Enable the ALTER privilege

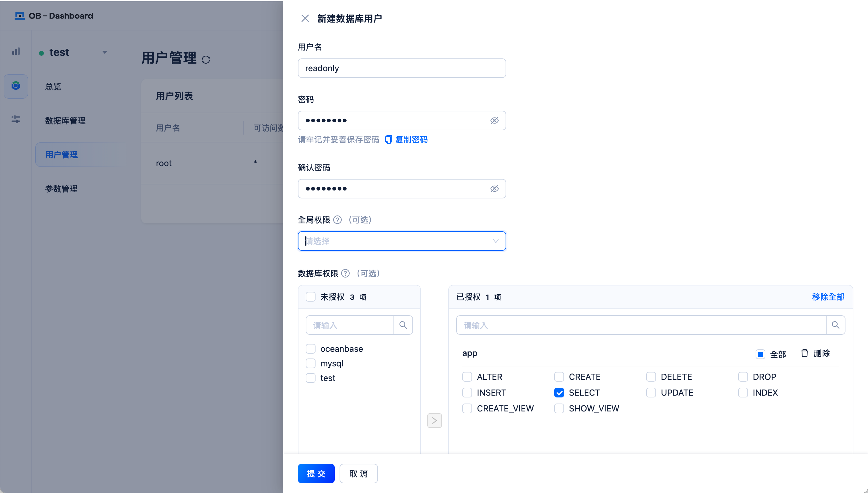tap(467, 377)
